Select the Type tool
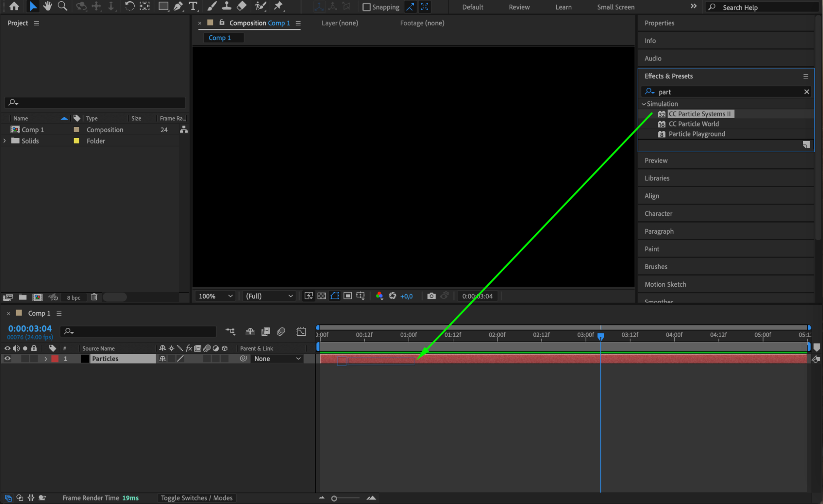Screen dimensions: 823x504 (193, 6)
